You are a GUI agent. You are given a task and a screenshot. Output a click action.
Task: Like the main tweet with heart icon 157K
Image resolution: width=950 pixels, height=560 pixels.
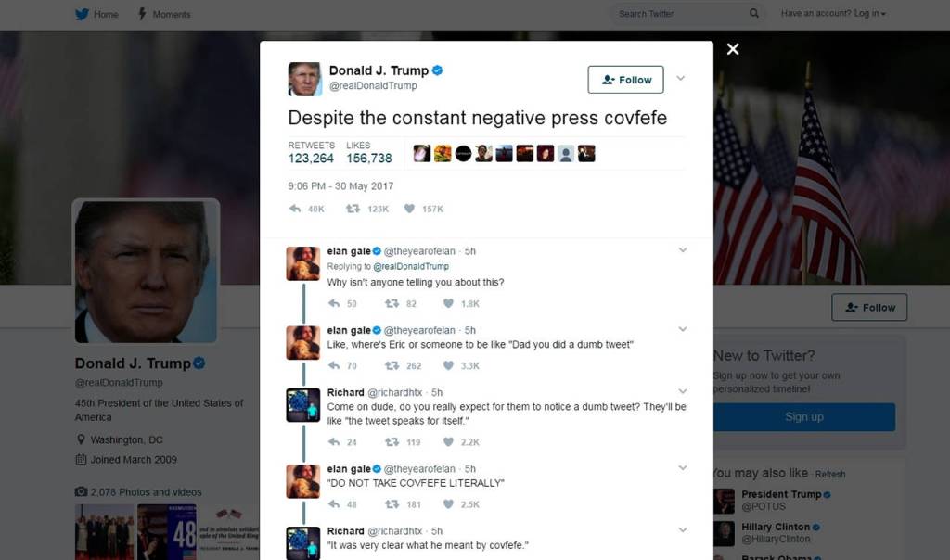(x=409, y=209)
